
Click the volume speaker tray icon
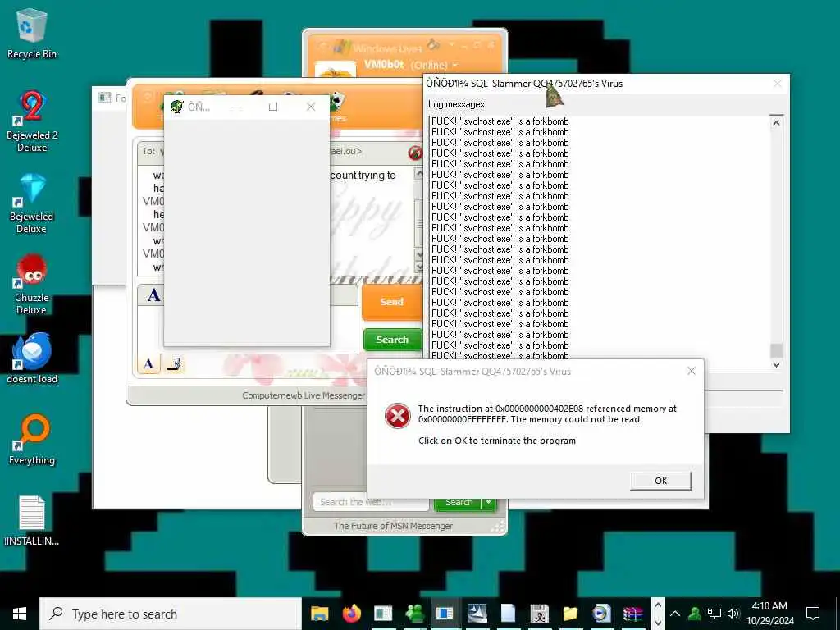tap(733, 614)
